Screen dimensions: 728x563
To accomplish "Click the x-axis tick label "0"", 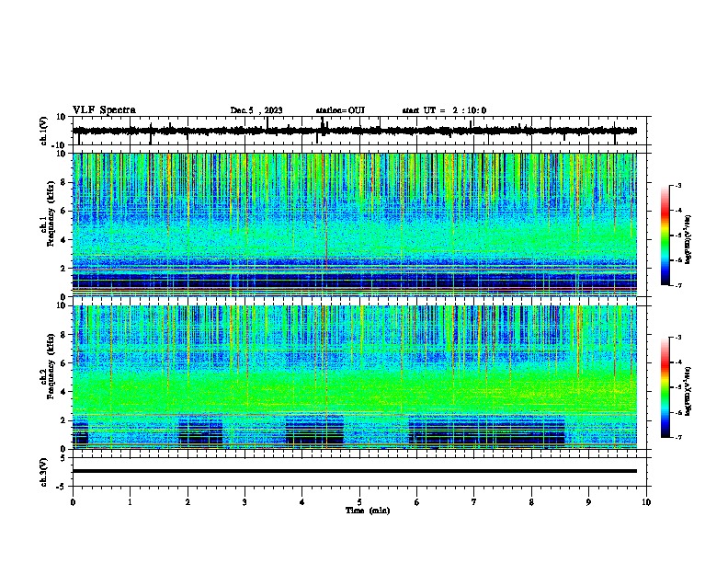I will point(73,502).
